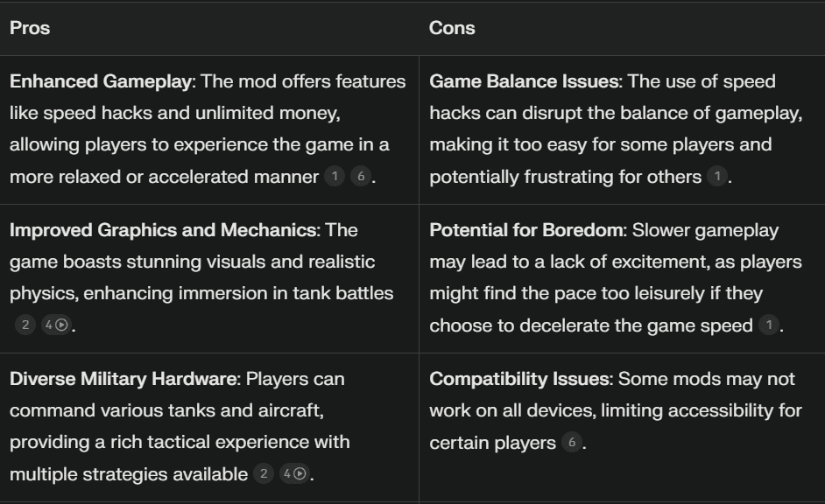Click the 'Improved Graphics and Mechanics' heading
Image resolution: width=825 pixels, height=504 pixels.
163,230
